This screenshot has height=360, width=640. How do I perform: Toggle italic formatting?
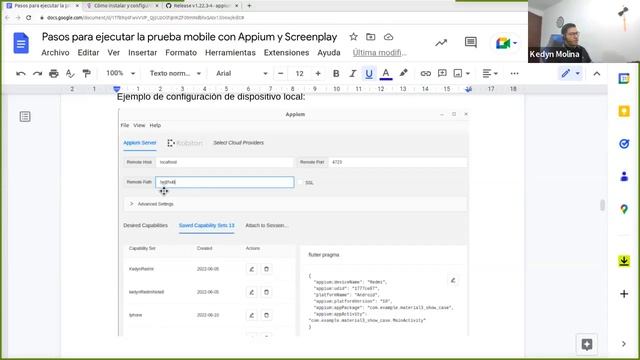tap(352, 73)
